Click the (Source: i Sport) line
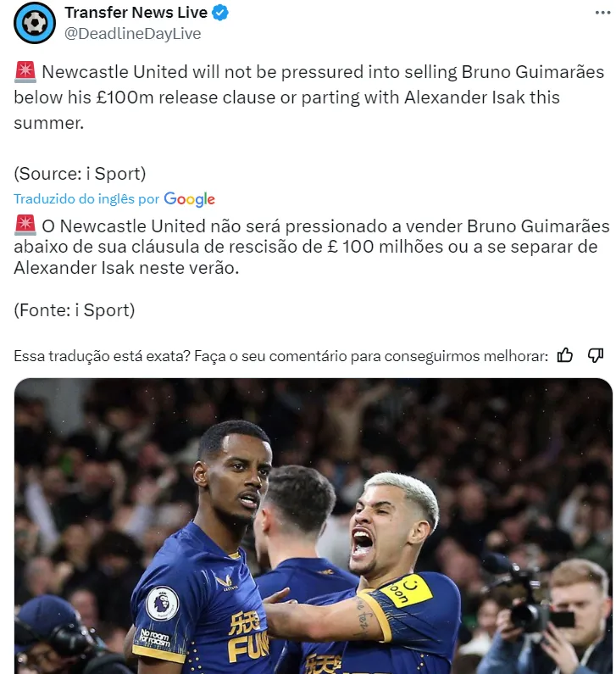The width and height of the screenshot is (616, 674). (x=80, y=174)
